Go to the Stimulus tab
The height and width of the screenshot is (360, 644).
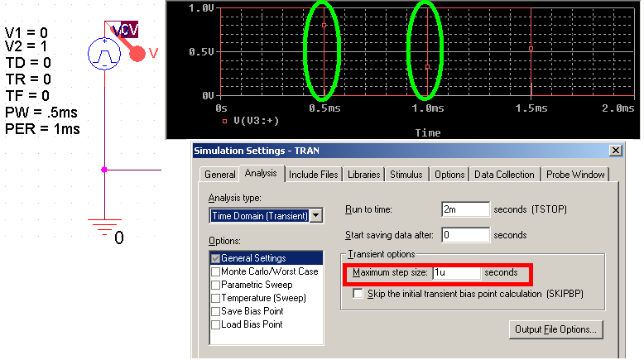406,175
